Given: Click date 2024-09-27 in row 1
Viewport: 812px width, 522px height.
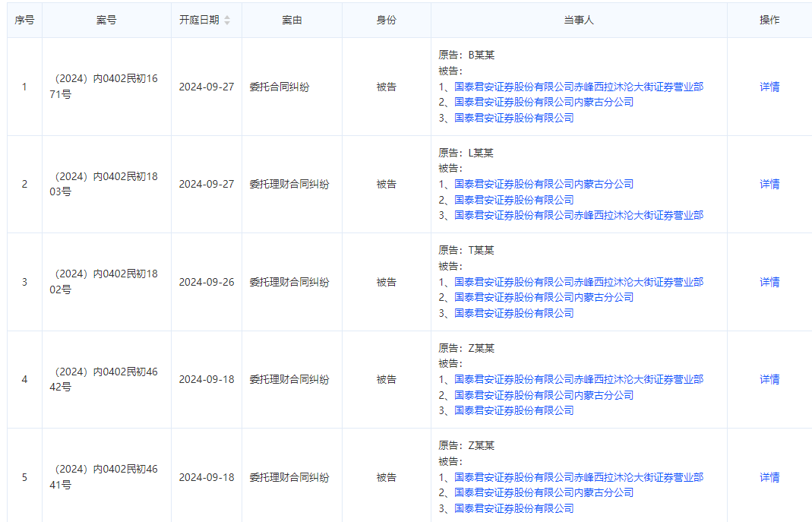Looking at the screenshot, I should tap(207, 87).
